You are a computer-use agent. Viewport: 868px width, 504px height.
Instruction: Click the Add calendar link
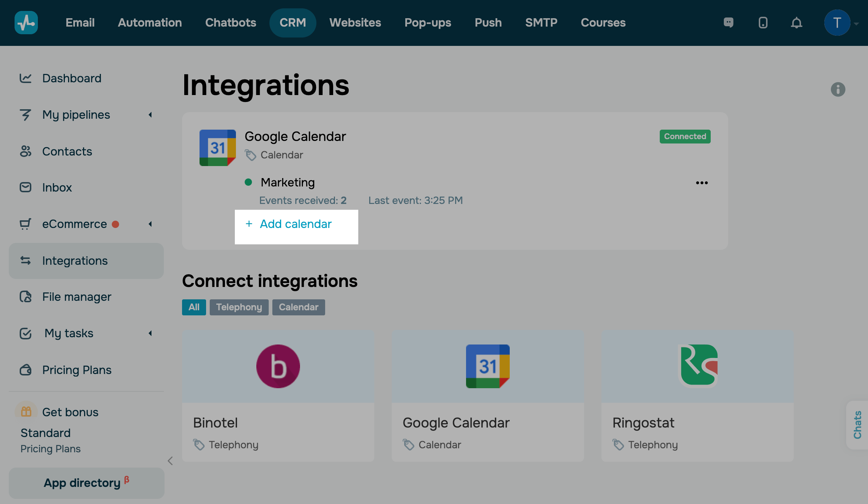295,224
